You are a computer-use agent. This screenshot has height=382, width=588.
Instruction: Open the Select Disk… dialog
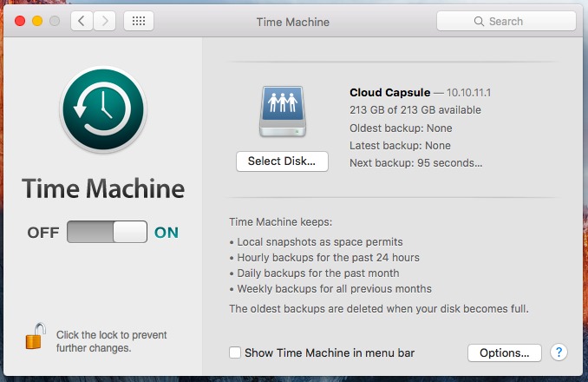[x=282, y=161]
